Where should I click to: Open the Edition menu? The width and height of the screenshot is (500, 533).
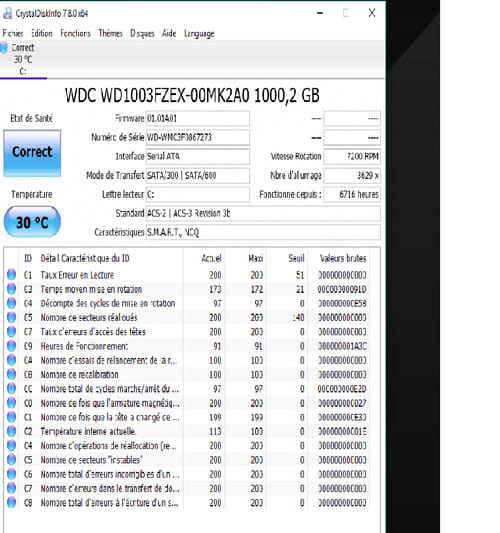[x=42, y=33]
